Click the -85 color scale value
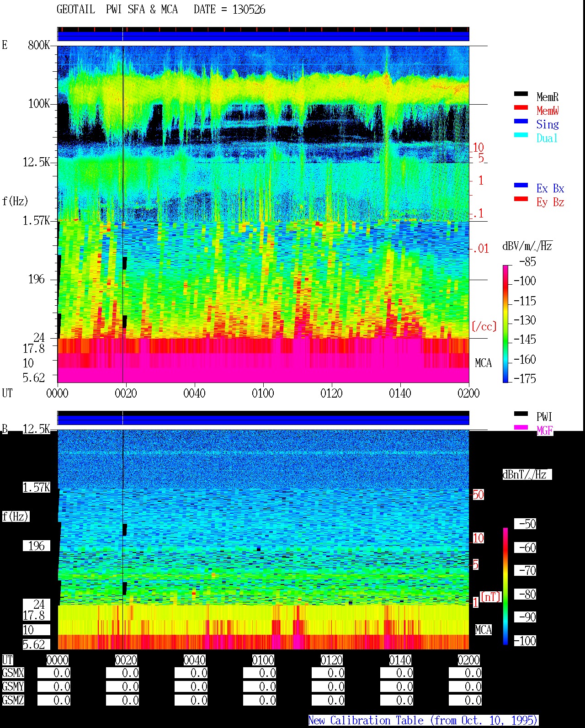Screen dimensions: 585x728 [528, 262]
